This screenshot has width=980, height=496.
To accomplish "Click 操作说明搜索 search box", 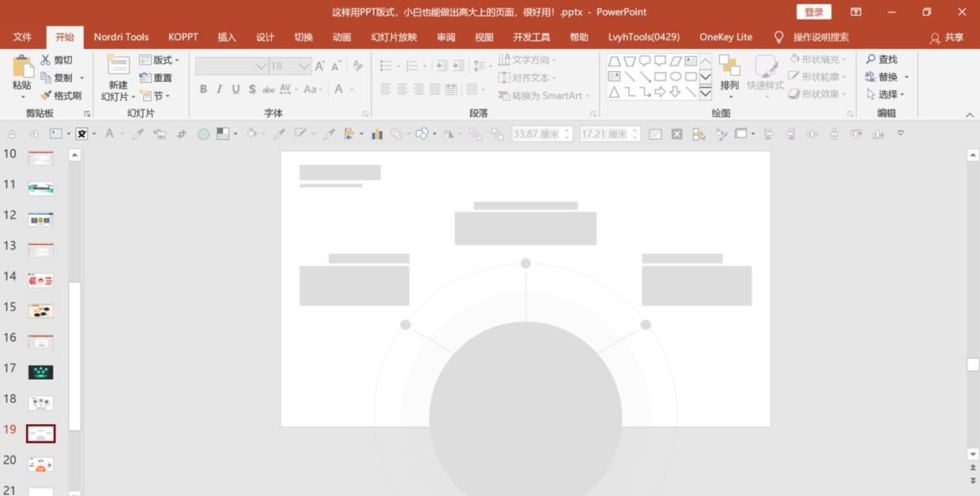I will coord(820,37).
